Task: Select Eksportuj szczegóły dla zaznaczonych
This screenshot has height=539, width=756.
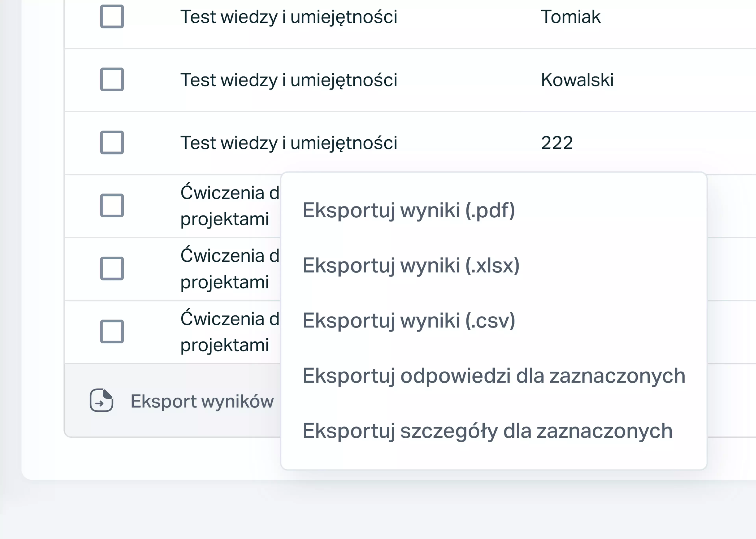Action: click(487, 431)
